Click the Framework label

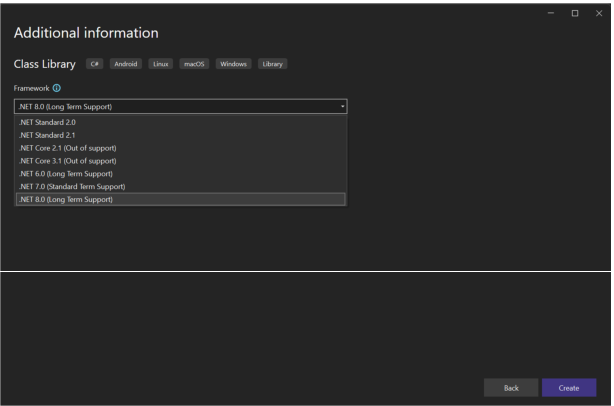32,88
